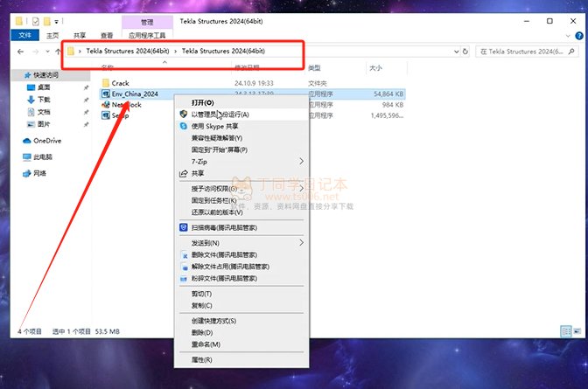
Task: Switch to large icons view
Action: point(577,331)
